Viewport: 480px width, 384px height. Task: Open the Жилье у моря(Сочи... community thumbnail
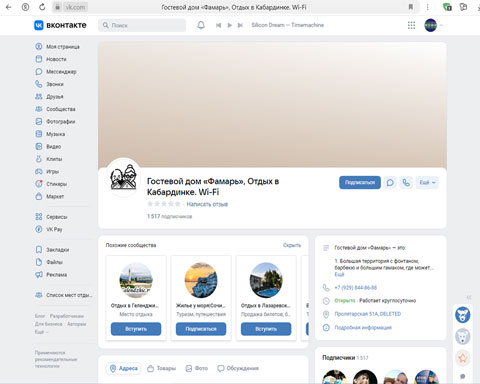201,280
